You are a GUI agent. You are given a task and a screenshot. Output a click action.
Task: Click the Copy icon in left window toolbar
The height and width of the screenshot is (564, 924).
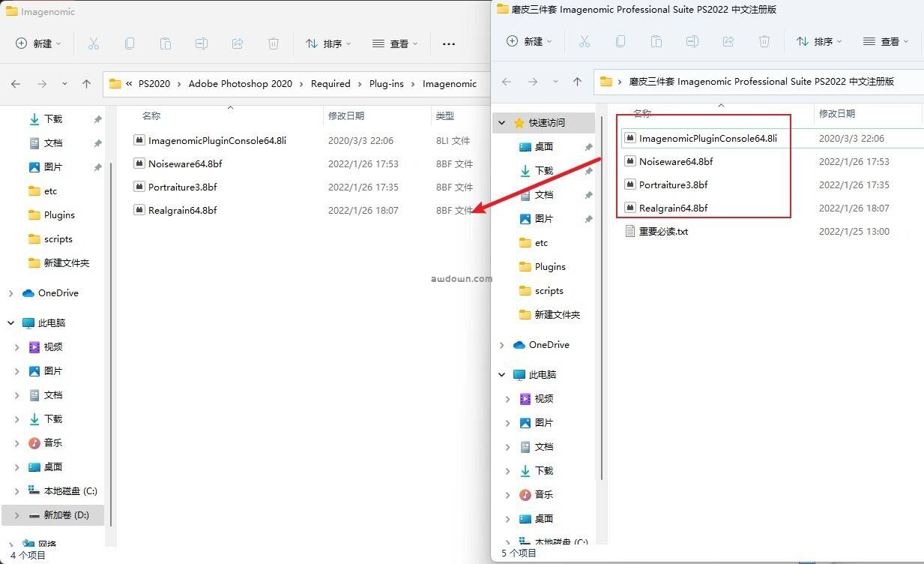point(130,43)
